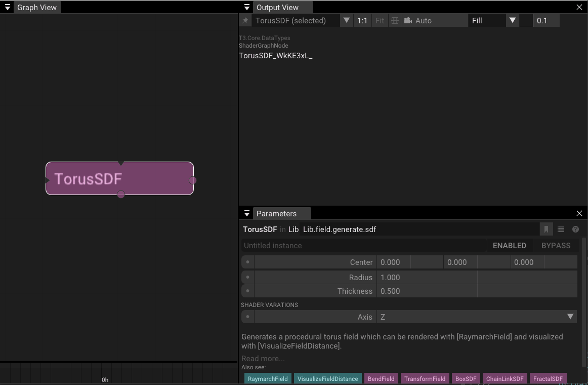
Task: Pin the Output View with the pin icon
Action: [245, 21]
